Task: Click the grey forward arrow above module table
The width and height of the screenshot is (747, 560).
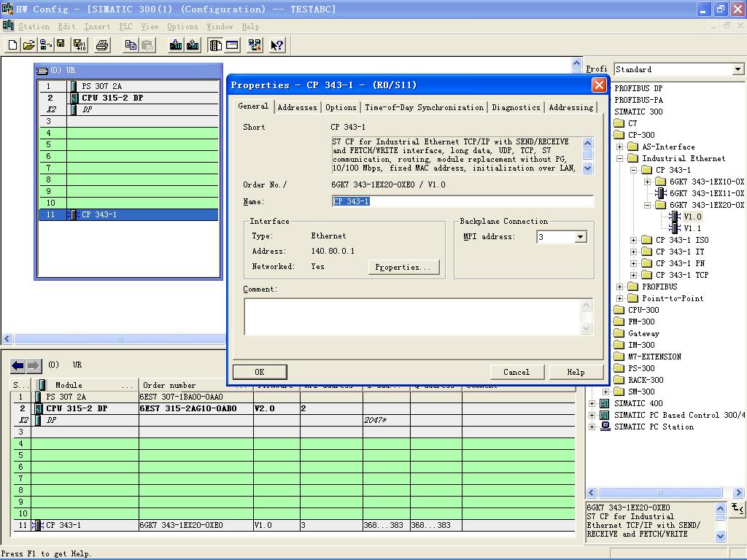Action: coord(34,366)
